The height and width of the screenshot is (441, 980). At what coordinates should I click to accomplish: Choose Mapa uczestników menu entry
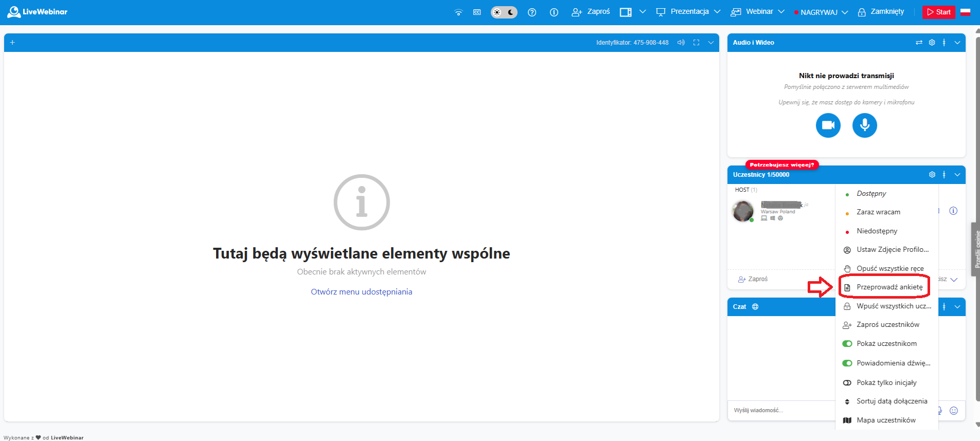click(885, 420)
